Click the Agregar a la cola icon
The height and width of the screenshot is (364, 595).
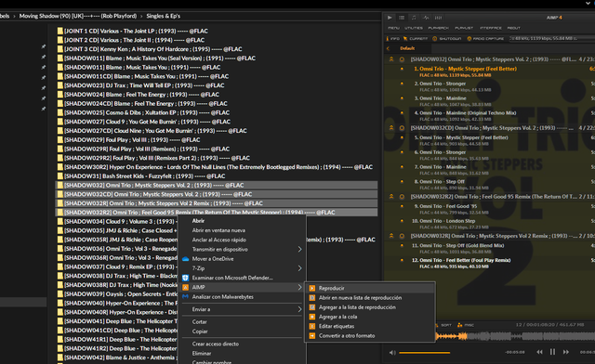(312, 317)
